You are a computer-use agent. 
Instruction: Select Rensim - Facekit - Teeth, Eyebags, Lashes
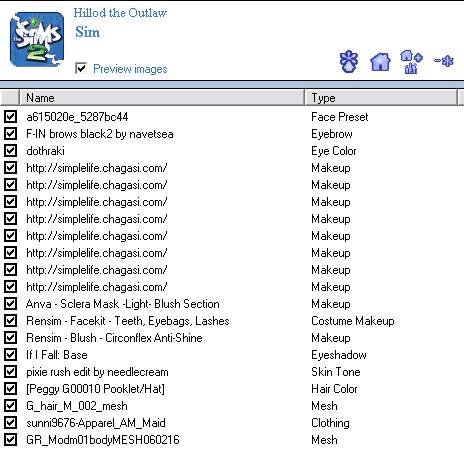point(128,321)
